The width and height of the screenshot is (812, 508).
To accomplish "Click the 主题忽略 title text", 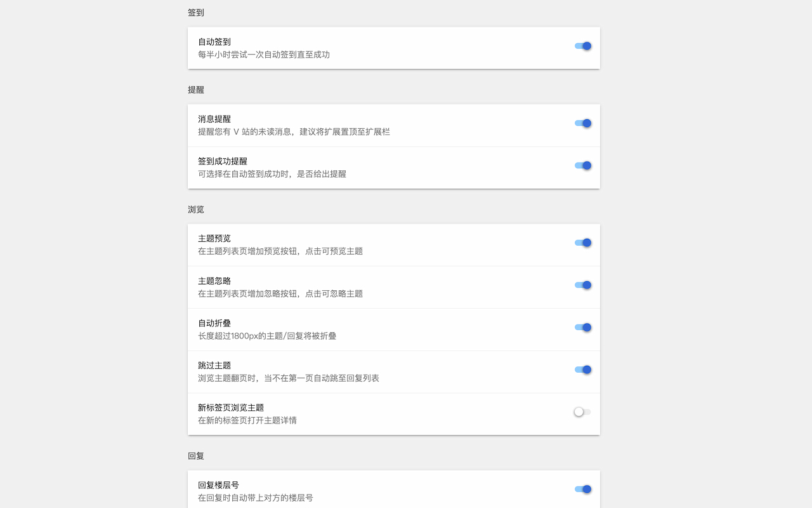I will pyautogui.click(x=214, y=281).
